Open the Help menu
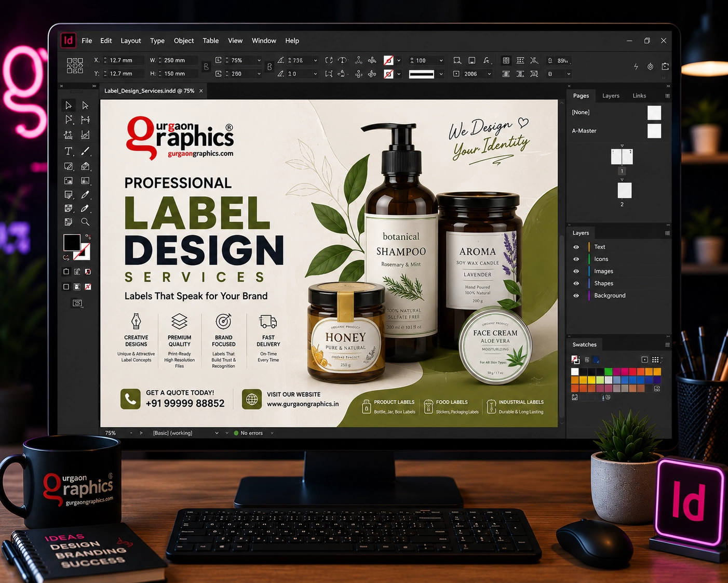728x583 pixels. [x=292, y=41]
